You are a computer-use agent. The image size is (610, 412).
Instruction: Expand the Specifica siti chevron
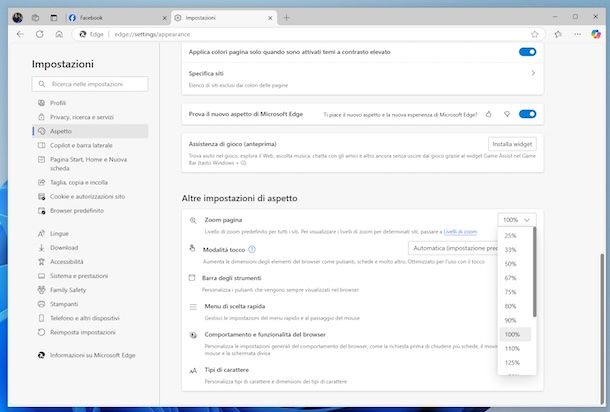[x=533, y=73]
